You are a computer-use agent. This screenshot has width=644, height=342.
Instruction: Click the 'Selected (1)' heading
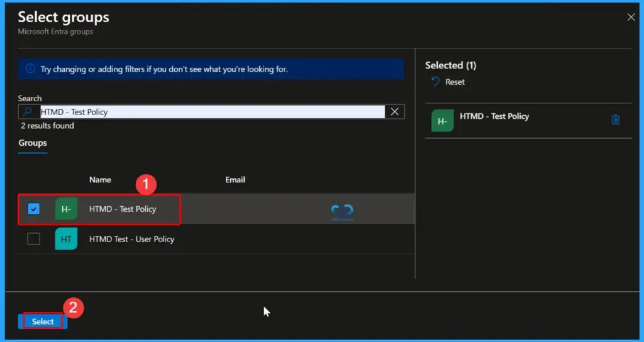(x=450, y=65)
